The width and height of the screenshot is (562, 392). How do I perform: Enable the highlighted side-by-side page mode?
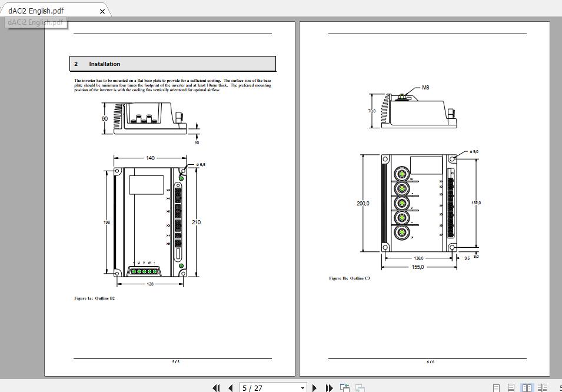[x=527, y=387]
